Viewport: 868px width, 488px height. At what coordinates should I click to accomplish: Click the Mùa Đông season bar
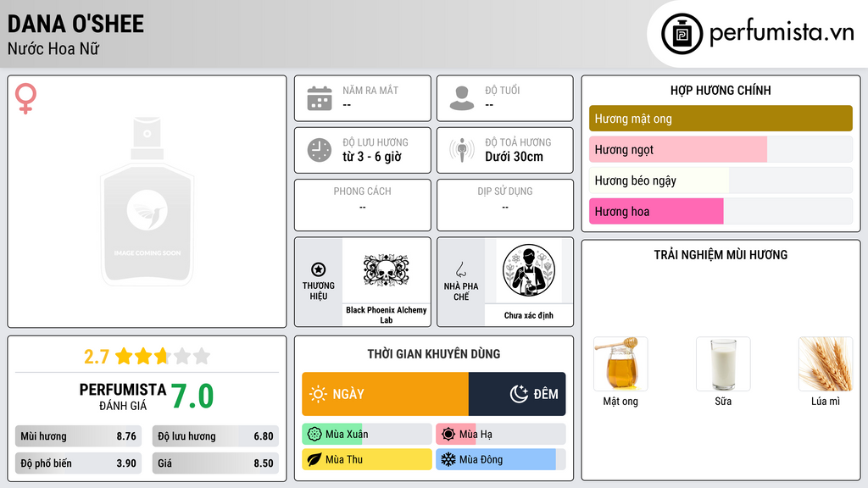tap(500, 459)
